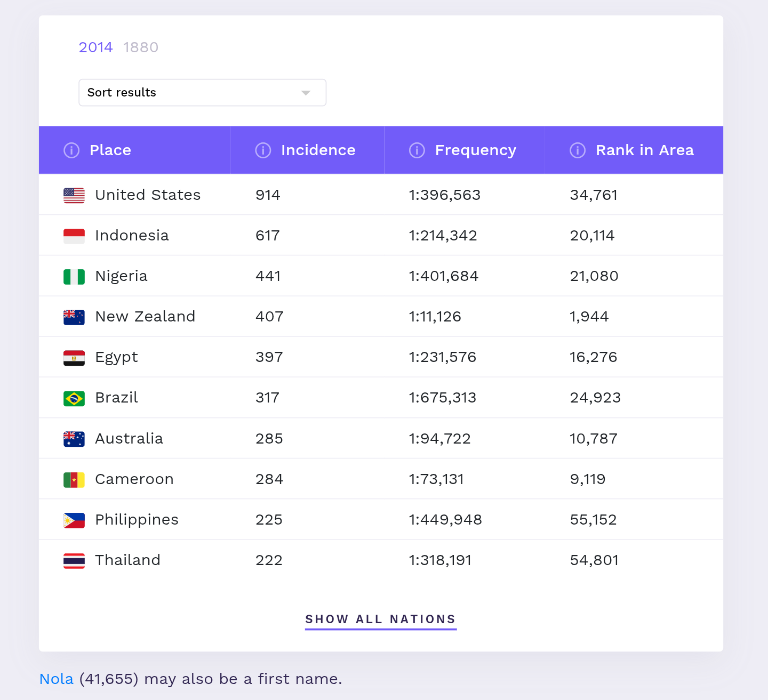This screenshot has width=768, height=700.
Task: Click the info icon beside Place
Action: pyautogui.click(x=71, y=150)
